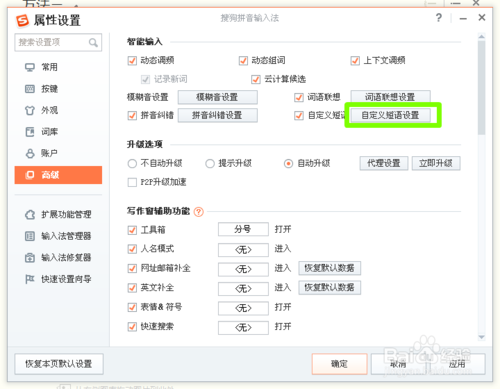
Task: Open the 账户 user icon section
Action: coord(30,153)
